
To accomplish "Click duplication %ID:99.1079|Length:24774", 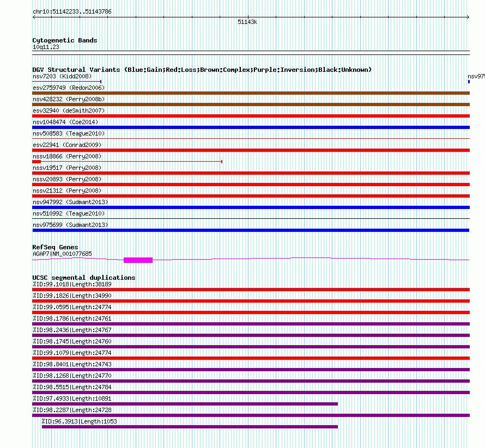I will pyautogui.click(x=72, y=353).
